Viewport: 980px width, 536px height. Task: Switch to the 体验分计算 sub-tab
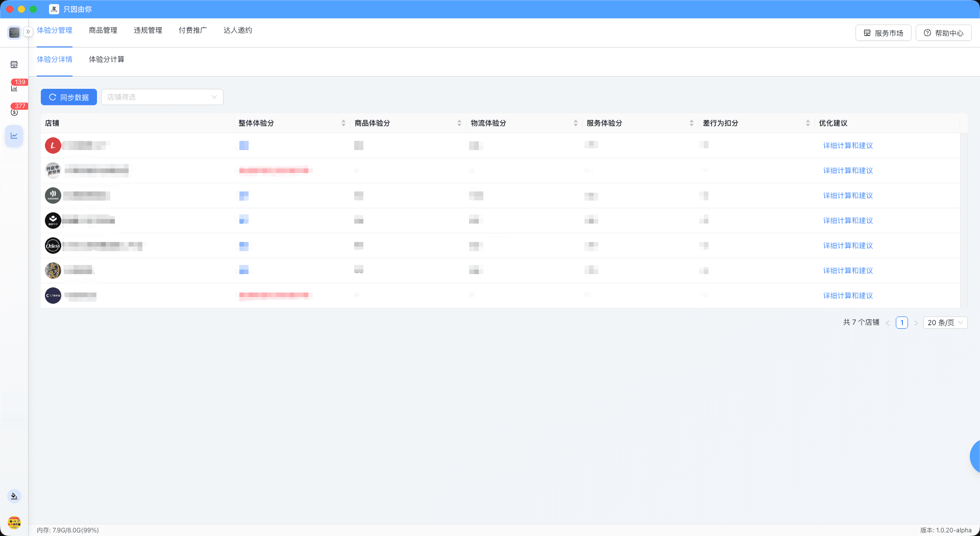107,60
